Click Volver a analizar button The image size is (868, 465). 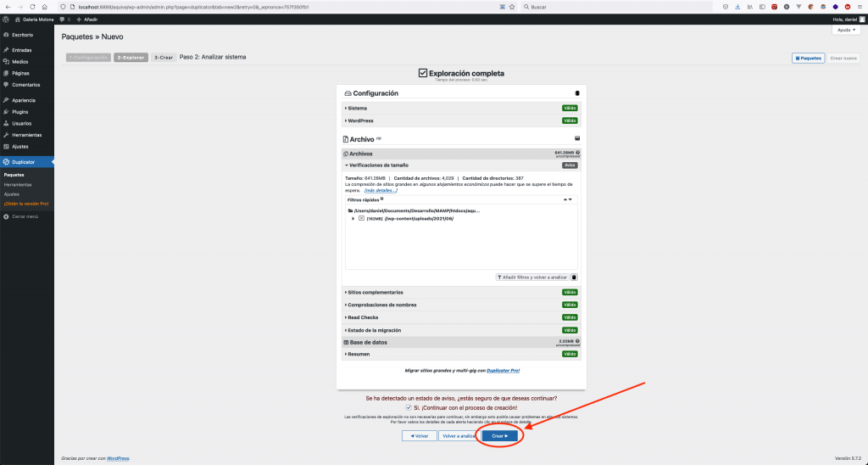click(x=459, y=436)
